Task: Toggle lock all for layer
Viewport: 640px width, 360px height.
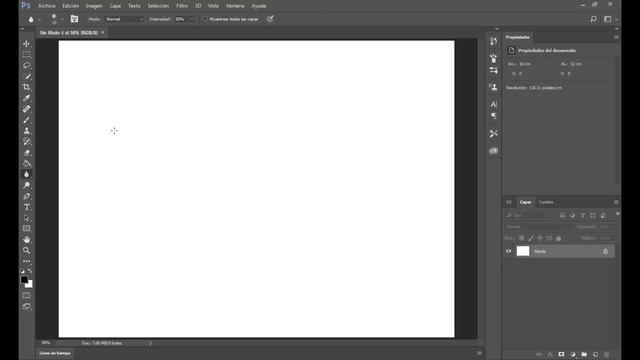Action: [559, 238]
